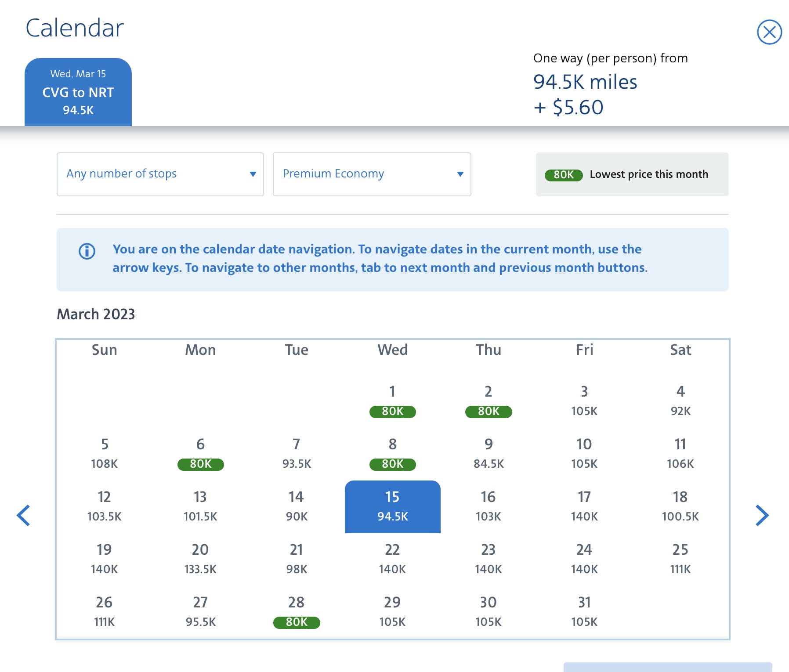Click the 80K lowest price legend badge
This screenshot has height=672, width=789.
click(563, 175)
